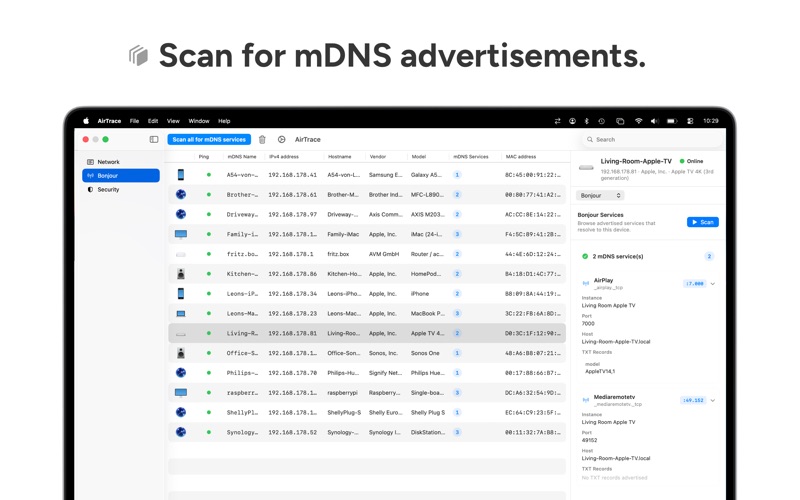
Task: Click Scan all for mDNS services button
Action: tap(209, 139)
